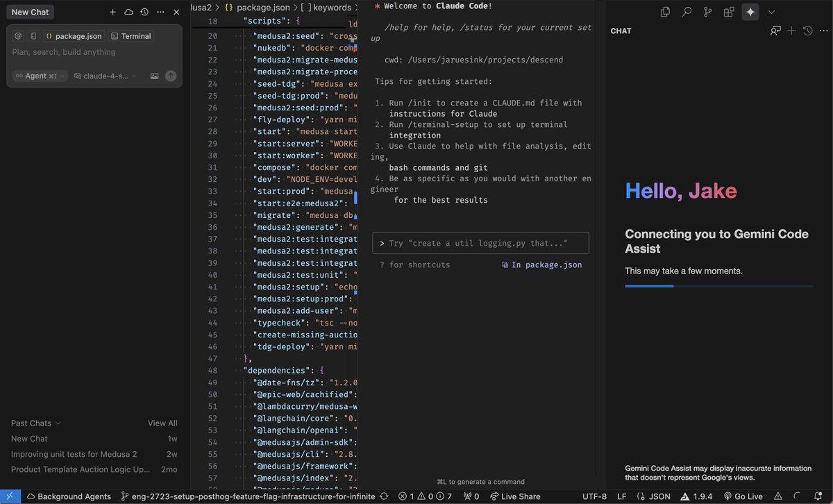Show chat history clock icon beside New Chat
This screenshot has height=504, width=833.
tap(144, 12)
